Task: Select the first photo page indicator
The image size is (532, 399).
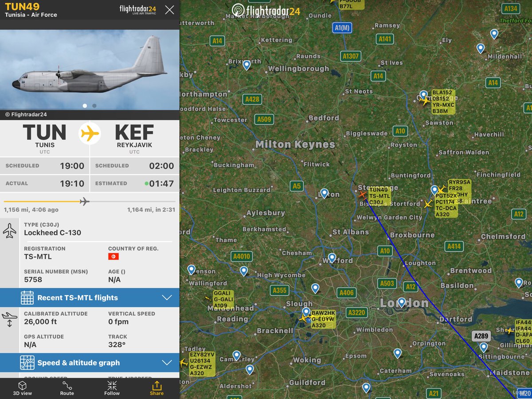Action: (85, 106)
